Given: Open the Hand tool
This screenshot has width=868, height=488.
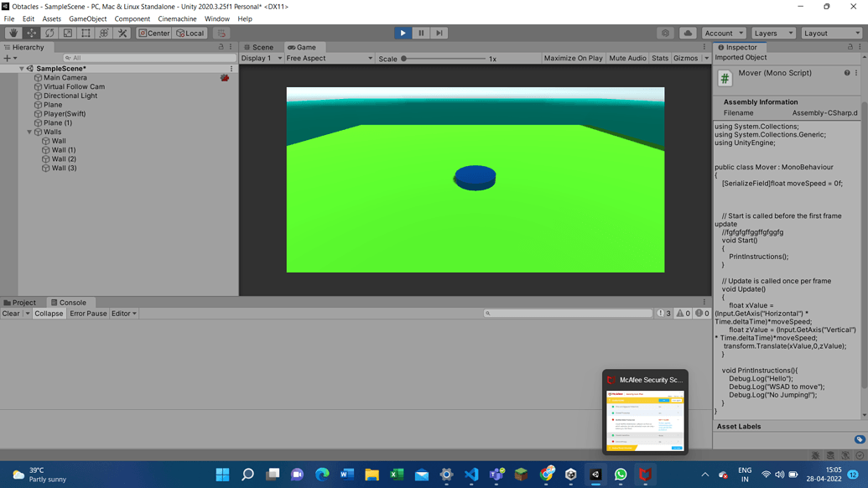Looking at the screenshot, I should click(x=13, y=33).
